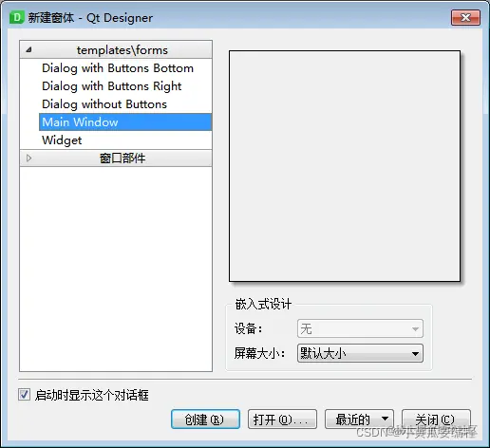Click the Qt Designer green D title icon
This screenshot has height=448, width=490.
(16, 17)
